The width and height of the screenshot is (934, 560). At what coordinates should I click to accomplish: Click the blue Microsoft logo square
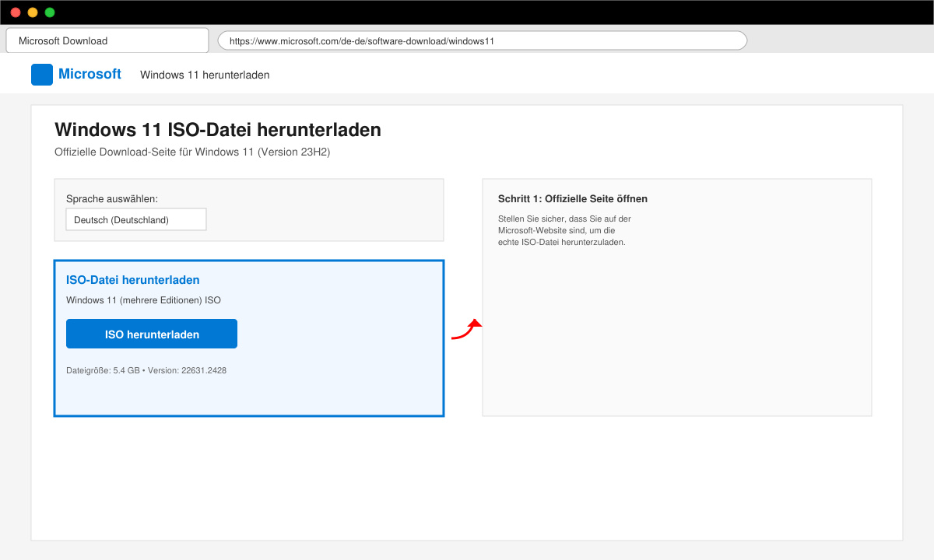pyautogui.click(x=42, y=75)
